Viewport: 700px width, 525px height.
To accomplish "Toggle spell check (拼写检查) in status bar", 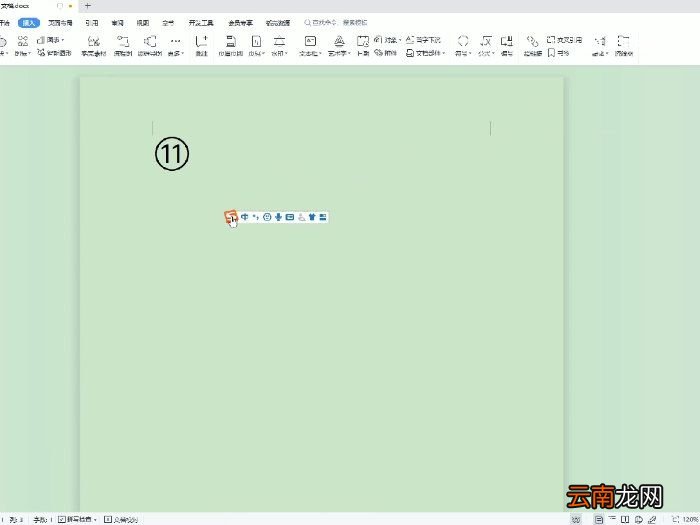I will (x=78, y=519).
